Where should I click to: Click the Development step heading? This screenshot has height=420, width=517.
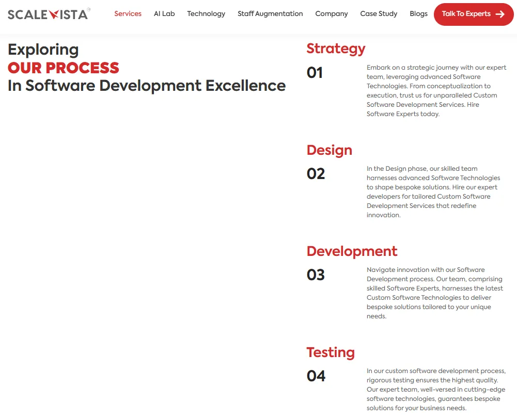point(352,251)
